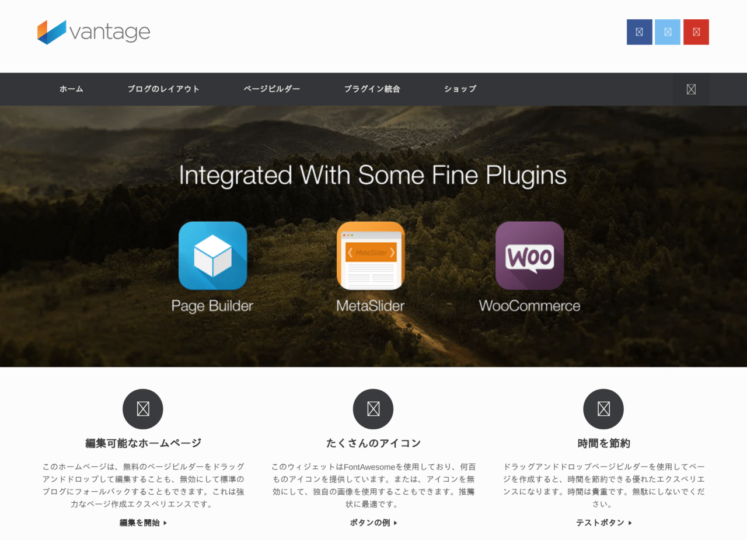
Task: Go to ホーム menu item
Action: click(71, 89)
